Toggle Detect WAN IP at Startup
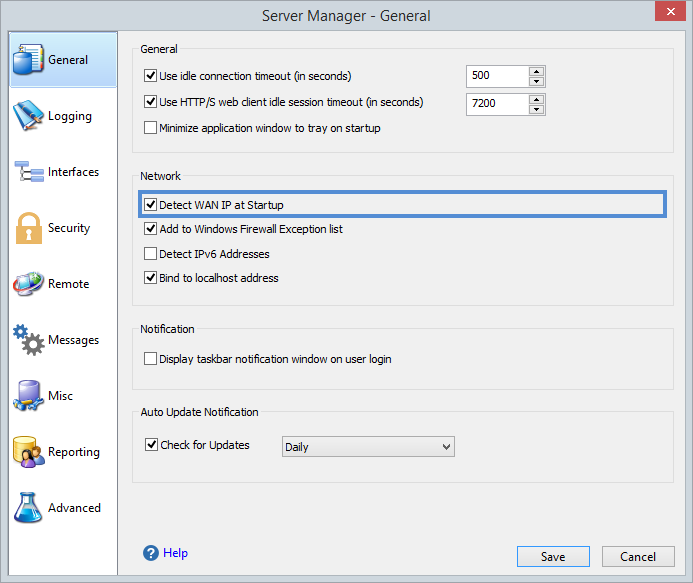The image size is (693, 583). pyautogui.click(x=150, y=205)
